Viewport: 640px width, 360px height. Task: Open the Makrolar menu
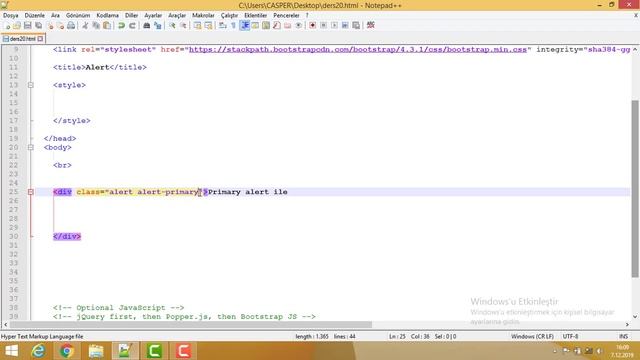(203, 15)
